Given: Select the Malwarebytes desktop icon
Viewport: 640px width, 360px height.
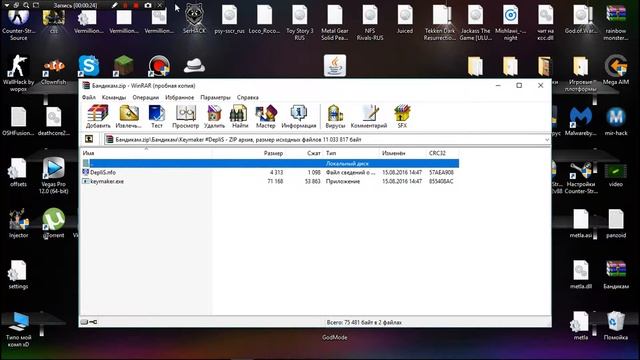Looking at the screenshot, I should click(580, 121).
